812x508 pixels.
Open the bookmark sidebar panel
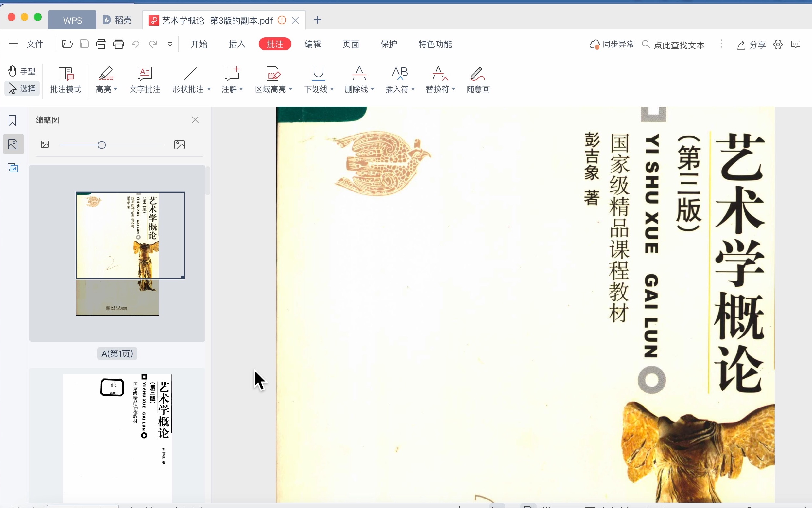[13, 120]
